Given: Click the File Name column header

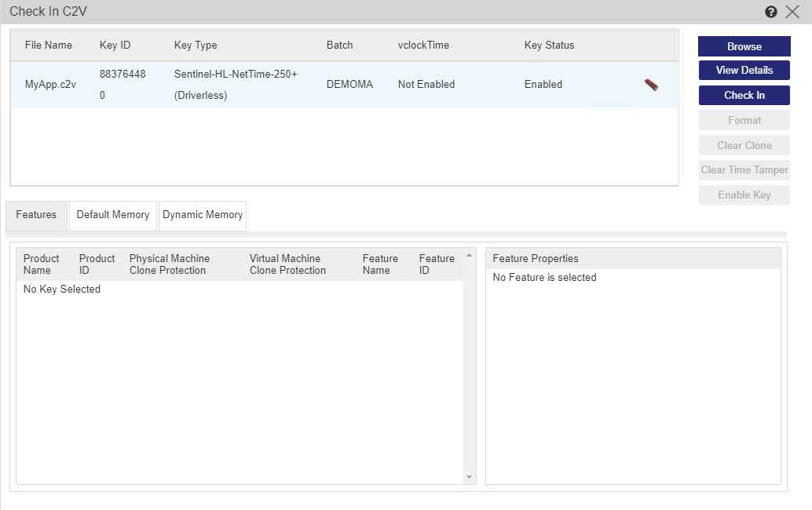Looking at the screenshot, I should pos(49,45).
